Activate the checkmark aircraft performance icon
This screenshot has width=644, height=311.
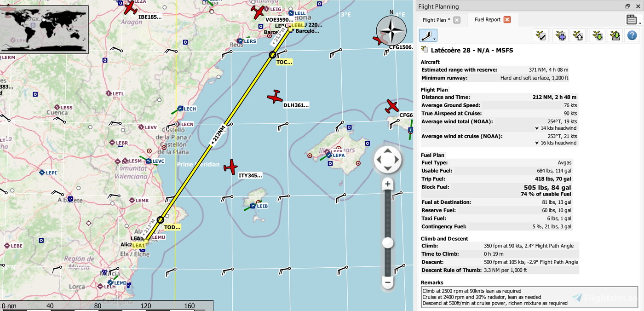pos(540,35)
